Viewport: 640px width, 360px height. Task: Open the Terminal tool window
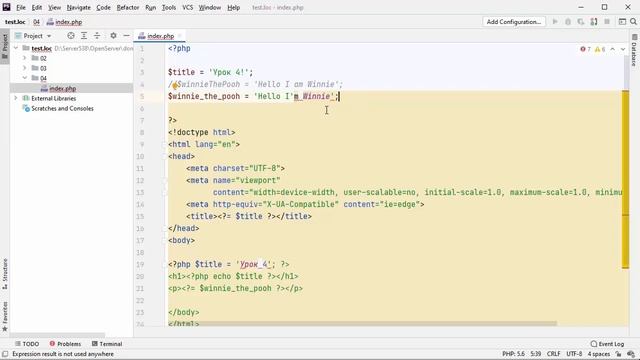click(x=107, y=344)
